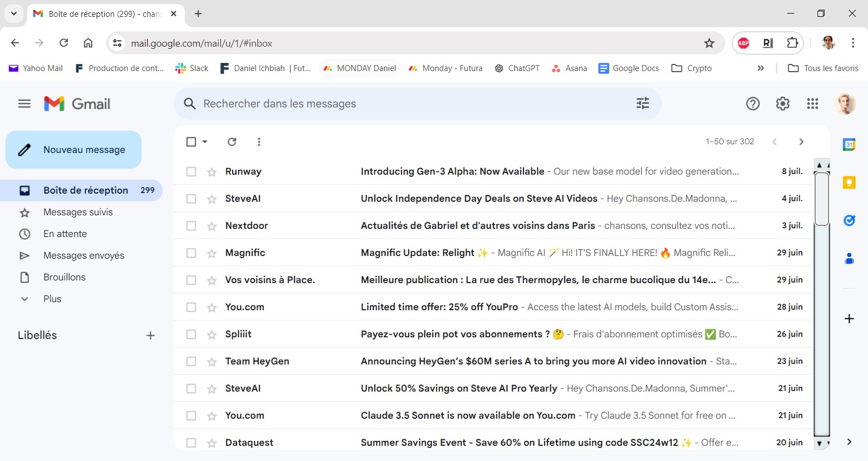Star the Dataquest email
Viewport: 868px width, 461px height.
(212, 443)
